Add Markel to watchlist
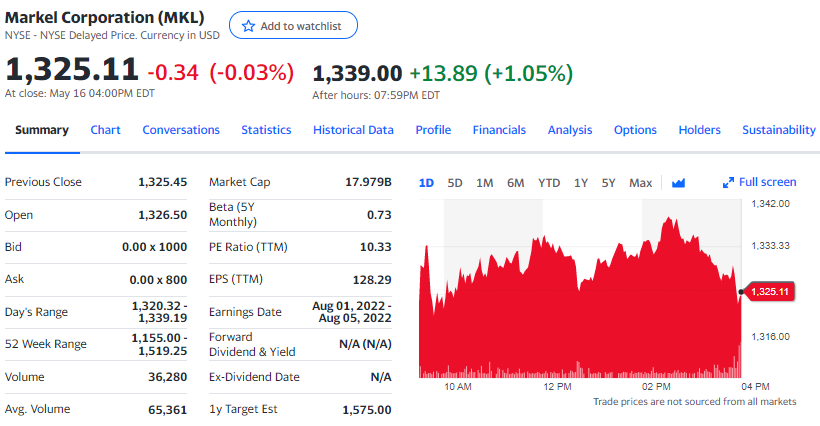Viewport: 820px width, 426px height. (293, 26)
